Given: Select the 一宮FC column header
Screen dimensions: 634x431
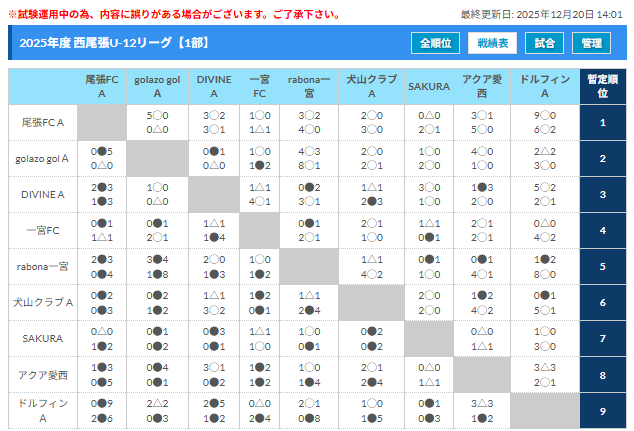Looking at the screenshot, I should pos(259,86).
